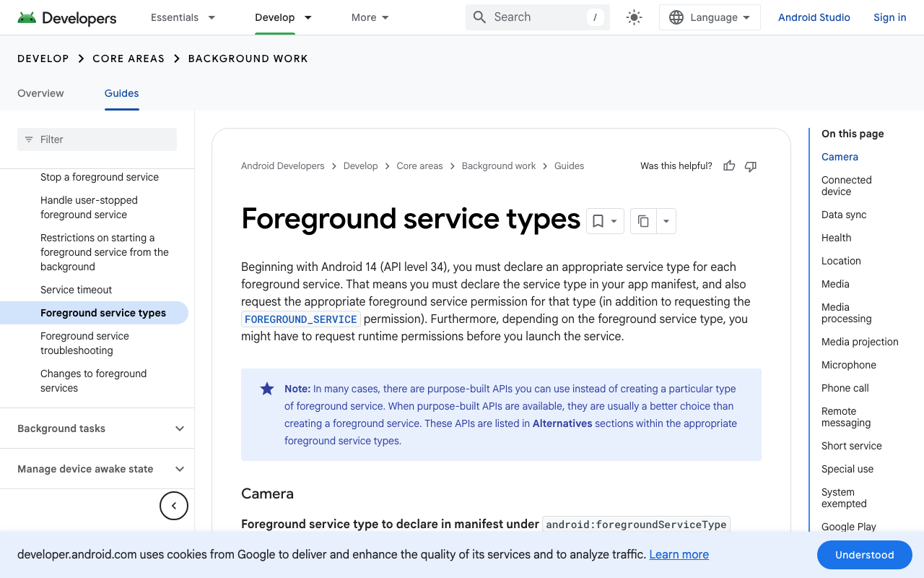
Task: Select Foreground service types in sidebar
Action: coord(103,313)
